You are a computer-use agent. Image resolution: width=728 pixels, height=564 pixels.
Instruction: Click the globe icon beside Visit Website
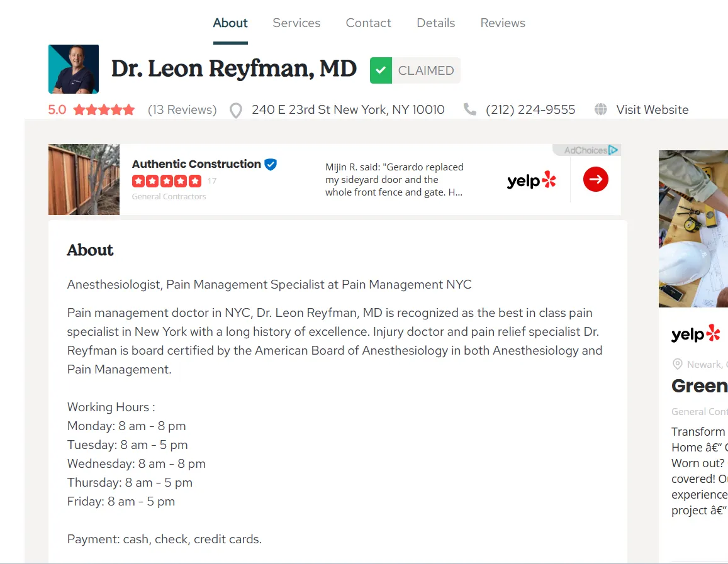pyautogui.click(x=601, y=109)
